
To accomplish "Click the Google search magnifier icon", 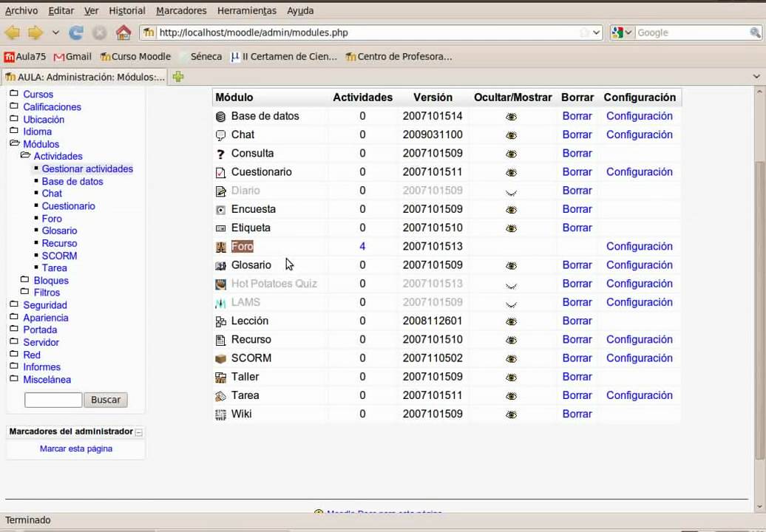I will (x=755, y=33).
